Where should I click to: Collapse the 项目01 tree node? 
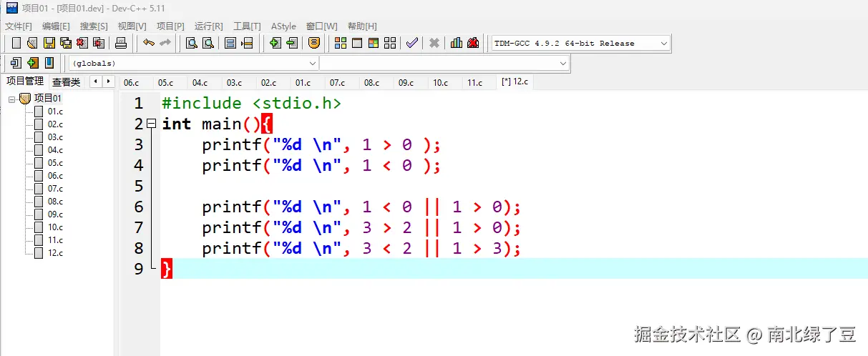pyautogui.click(x=11, y=99)
